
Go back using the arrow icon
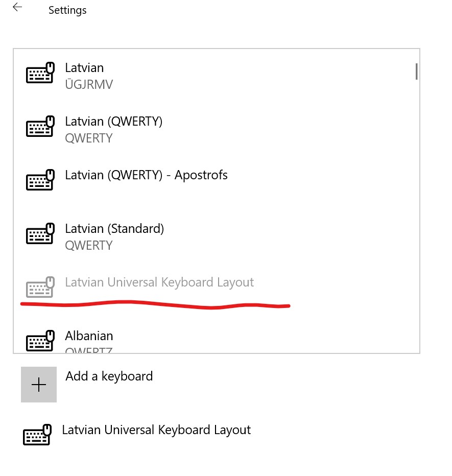click(17, 7)
